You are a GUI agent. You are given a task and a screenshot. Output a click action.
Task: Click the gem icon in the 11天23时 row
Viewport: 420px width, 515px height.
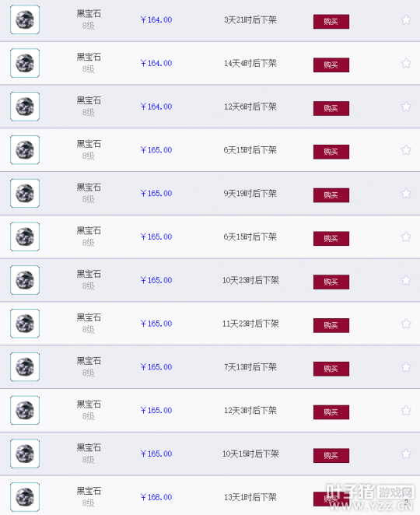pyautogui.click(x=25, y=324)
